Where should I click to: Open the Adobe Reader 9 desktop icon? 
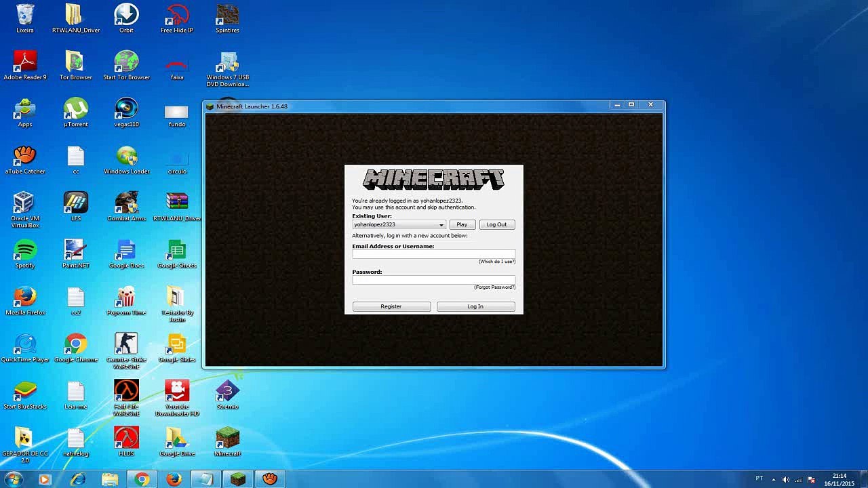pos(25,62)
